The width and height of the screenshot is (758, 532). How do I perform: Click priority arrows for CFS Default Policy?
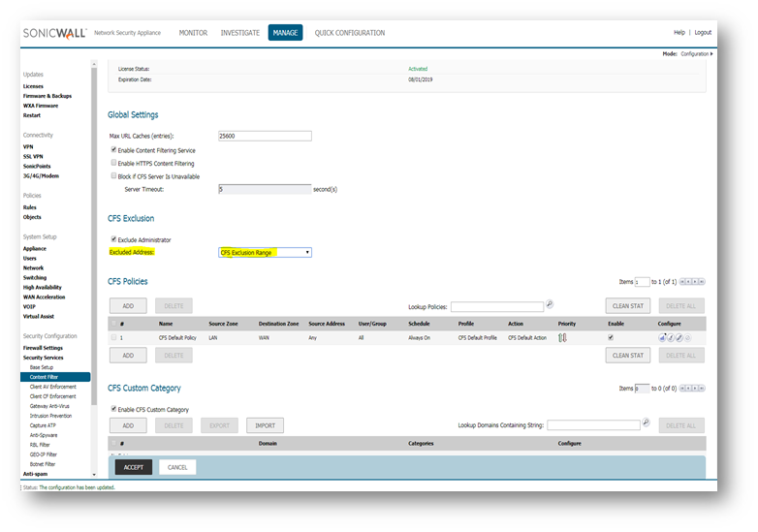(562, 338)
